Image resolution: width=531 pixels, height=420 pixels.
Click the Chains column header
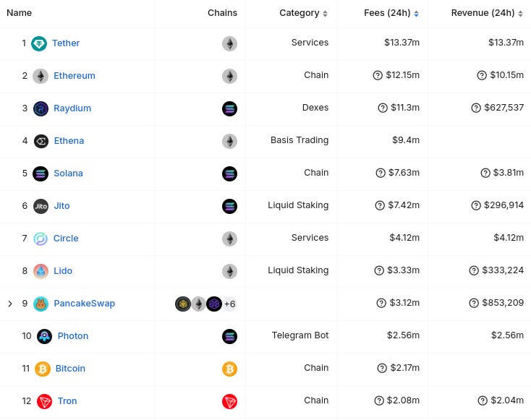pos(223,13)
